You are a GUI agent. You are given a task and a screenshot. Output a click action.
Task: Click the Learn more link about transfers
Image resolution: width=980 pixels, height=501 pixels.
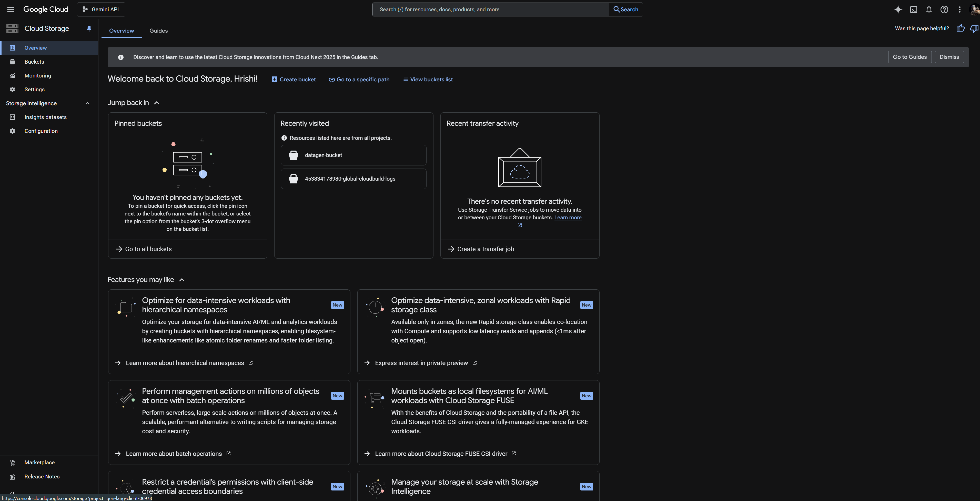pos(568,218)
